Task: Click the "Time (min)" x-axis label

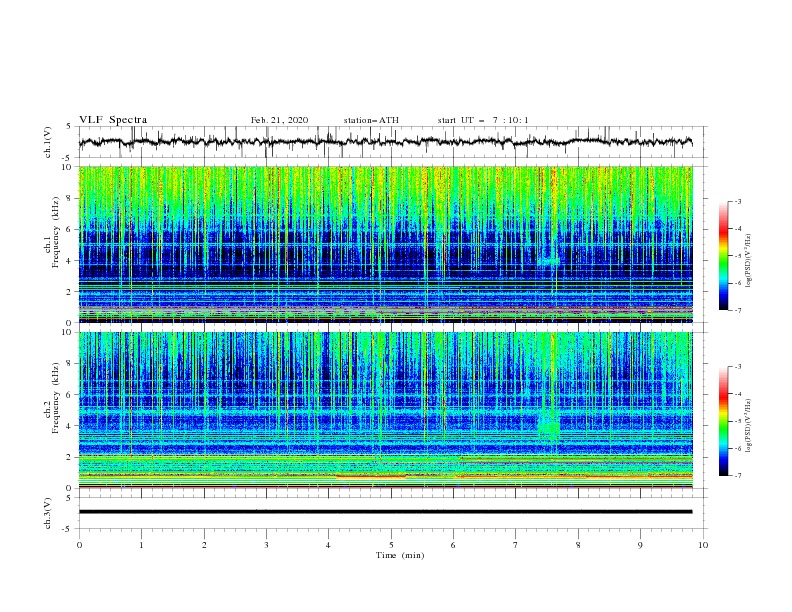Action: (400, 555)
